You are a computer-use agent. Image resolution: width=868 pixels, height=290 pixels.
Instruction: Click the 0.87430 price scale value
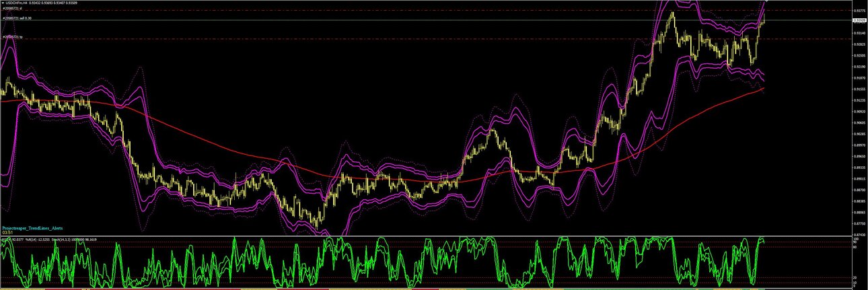click(x=859, y=234)
